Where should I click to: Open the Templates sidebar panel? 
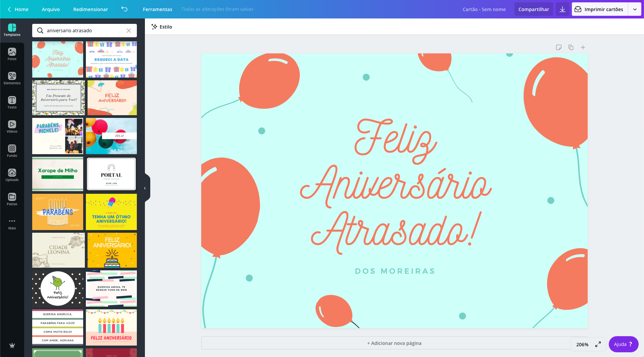point(12,30)
